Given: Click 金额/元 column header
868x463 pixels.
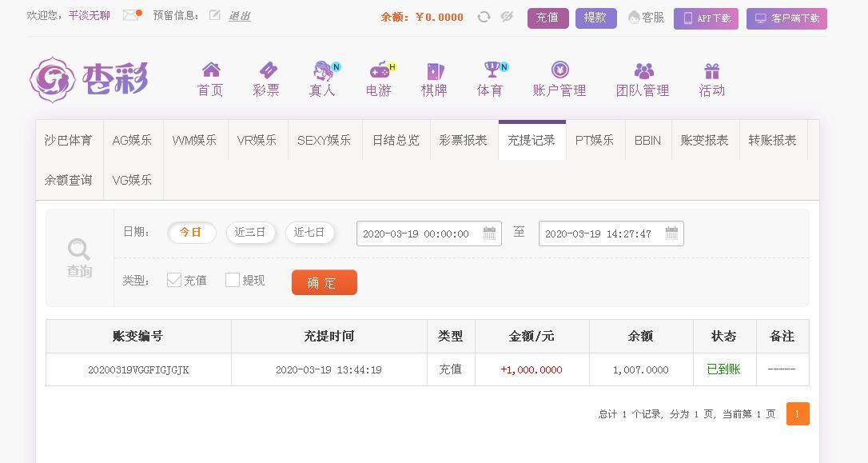Looking at the screenshot, I should click(x=532, y=336).
